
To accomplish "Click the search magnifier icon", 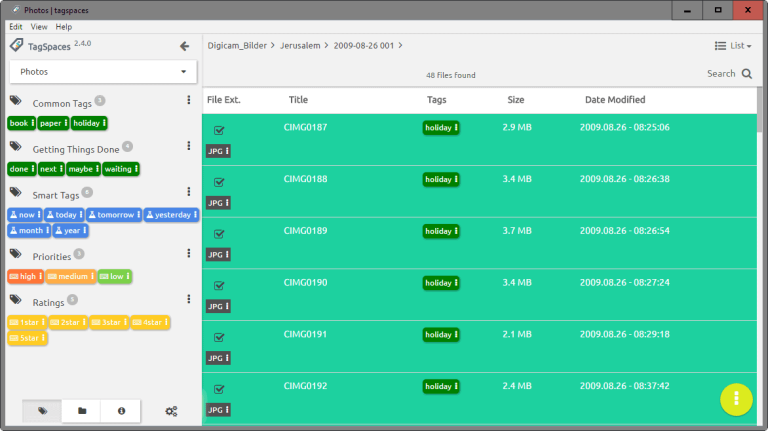I will [746, 74].
